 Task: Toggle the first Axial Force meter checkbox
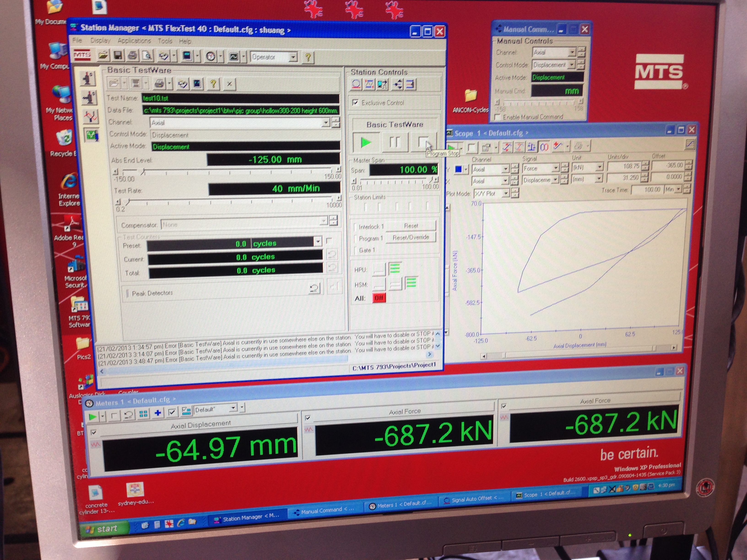click(308, 418)
